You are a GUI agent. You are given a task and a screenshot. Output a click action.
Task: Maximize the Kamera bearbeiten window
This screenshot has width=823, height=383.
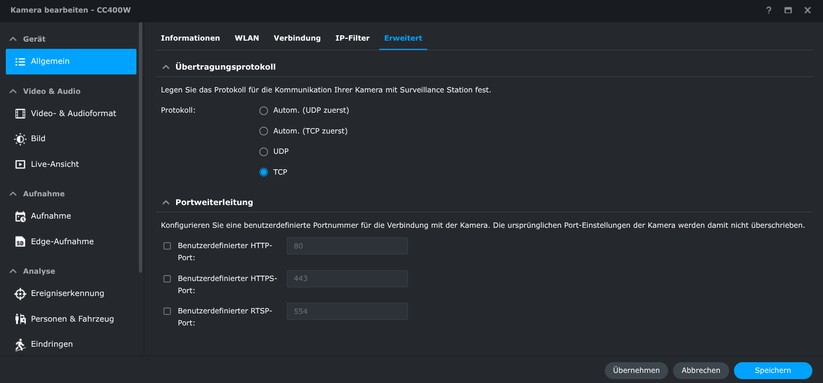788,10
